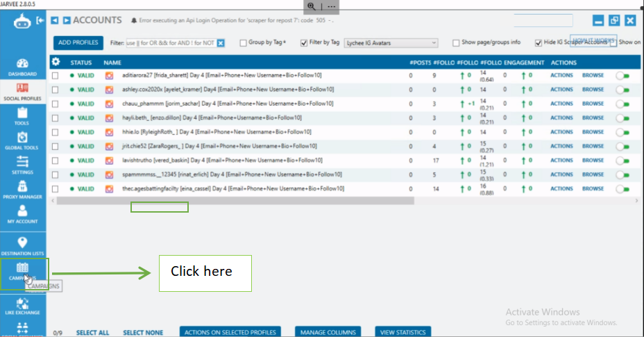Open Proxy Manager in sidebar
This screenshot has height=337, width=644.
point(22,190)
